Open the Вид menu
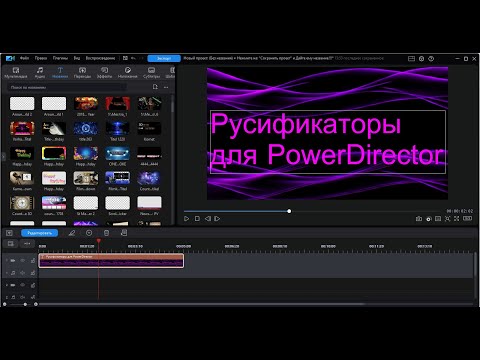480x360 pixels. 77,58
